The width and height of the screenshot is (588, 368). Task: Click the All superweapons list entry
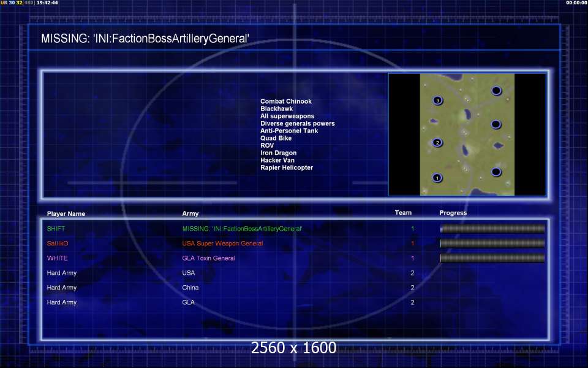(x=287, y=116)
